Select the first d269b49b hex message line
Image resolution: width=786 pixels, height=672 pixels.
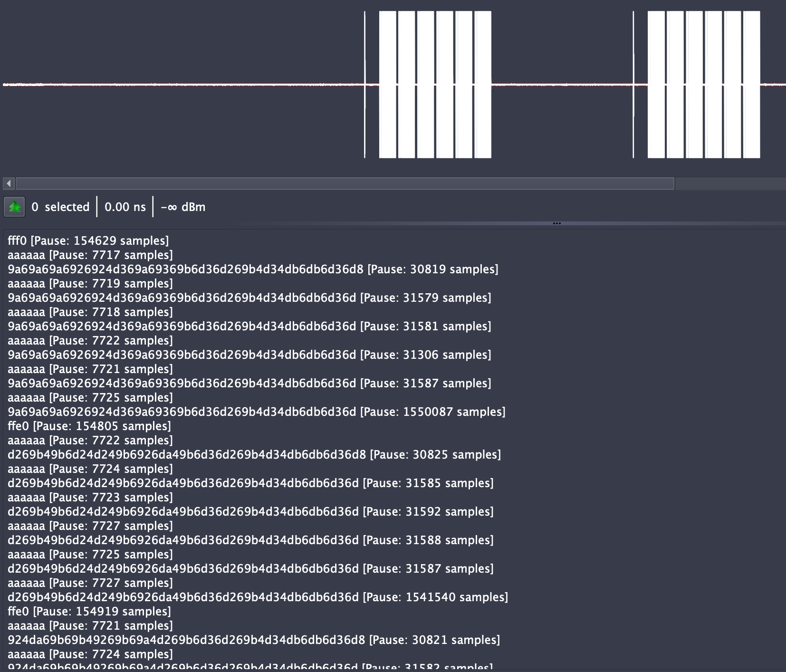coord(252,454)
